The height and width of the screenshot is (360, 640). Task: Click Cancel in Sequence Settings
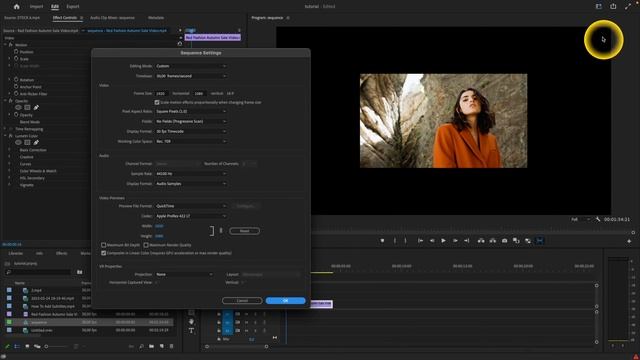pyautogui.click(x=242, y=300)
